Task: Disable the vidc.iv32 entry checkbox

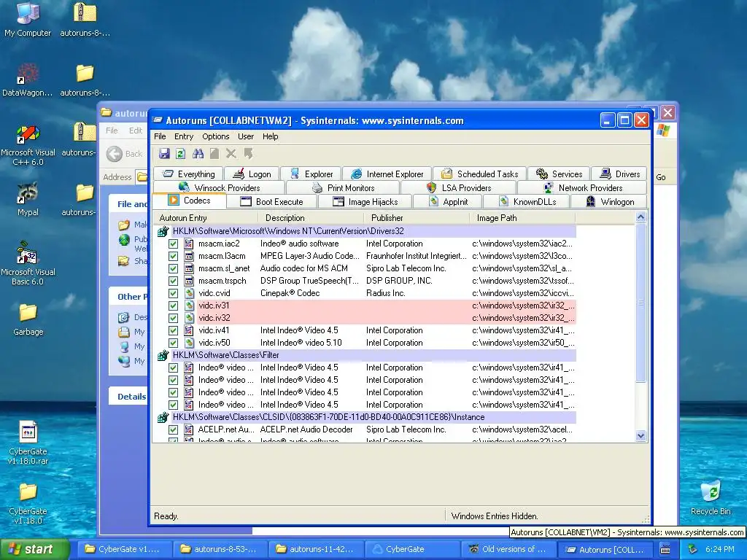Action: click(174, 318)
